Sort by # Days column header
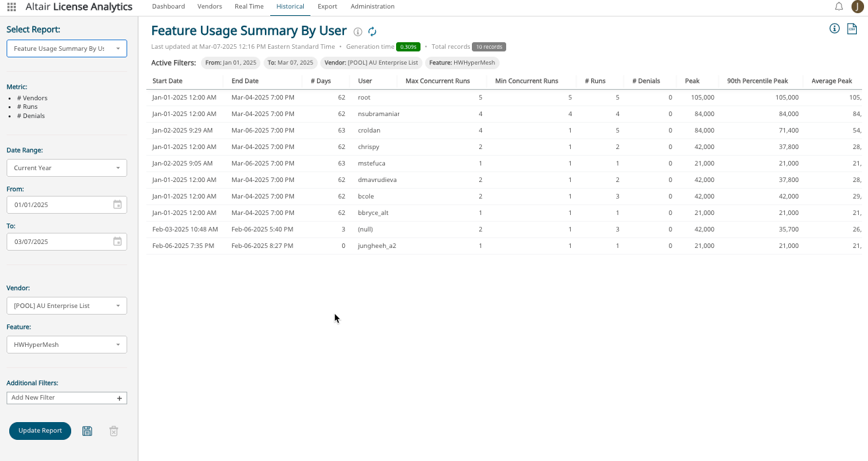The width and height of the screenshot is (868, 461). (320, 81)
